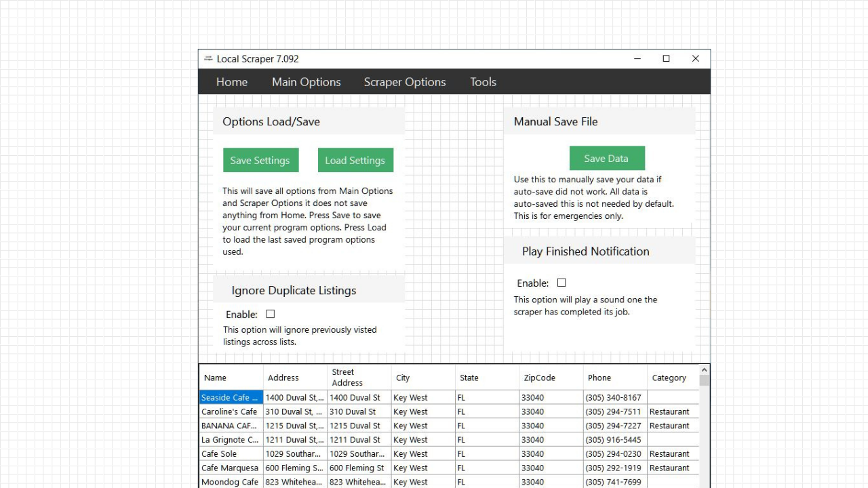
Task: Select the Caroline's Cafe row
Action: tap(231, 411)
